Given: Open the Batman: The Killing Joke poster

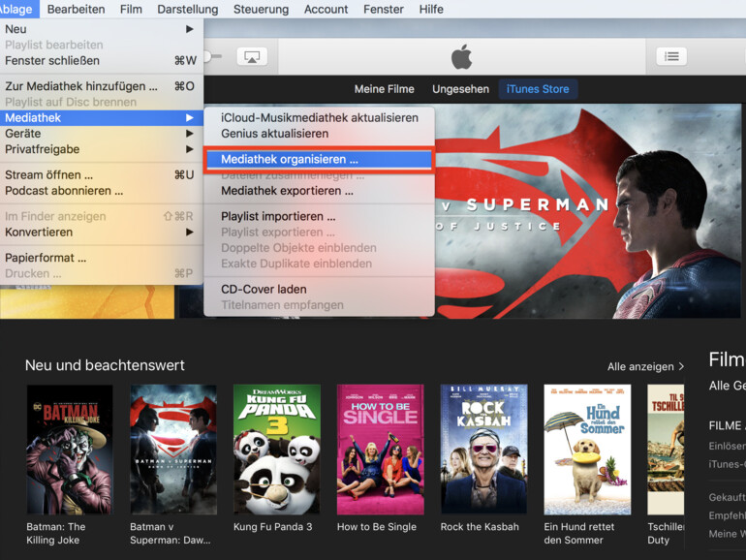Looking at the screenshot, I should coord(70,450).
